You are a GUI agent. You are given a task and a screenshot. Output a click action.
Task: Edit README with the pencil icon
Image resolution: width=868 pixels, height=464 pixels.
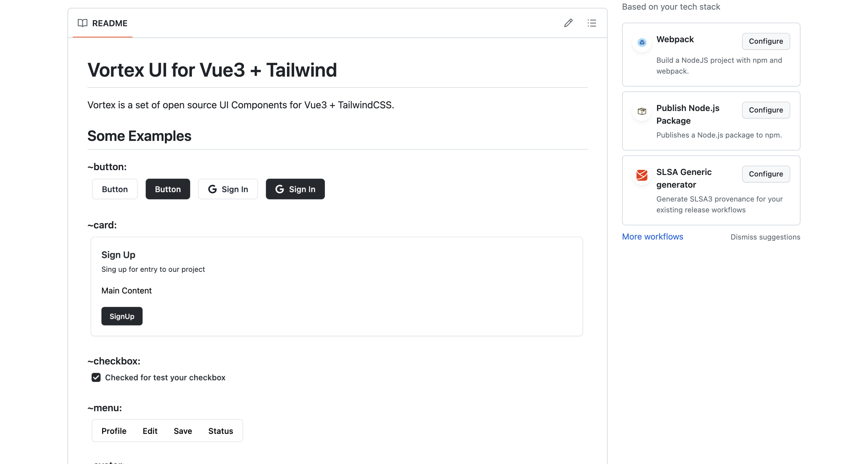coord(568,23)
